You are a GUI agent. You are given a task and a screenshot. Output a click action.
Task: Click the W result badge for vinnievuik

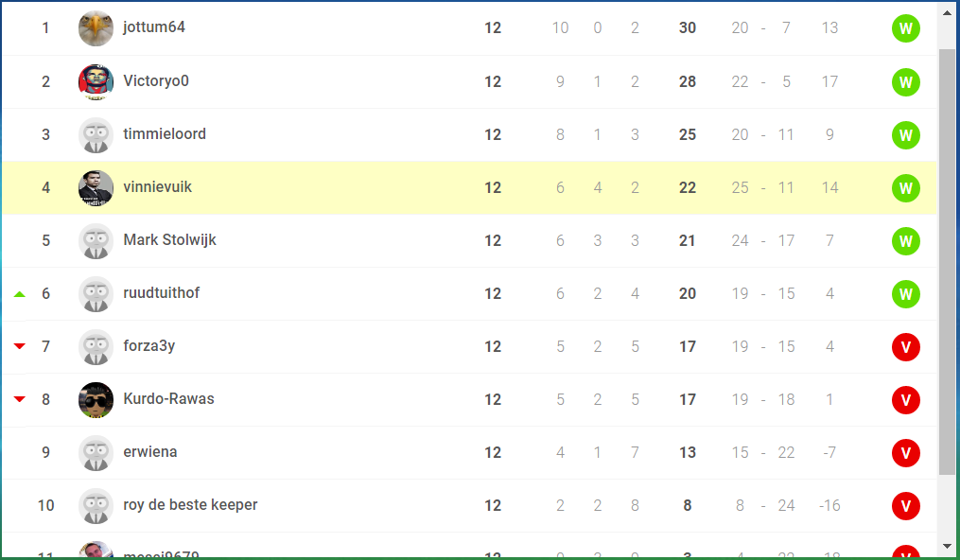[905, 188]
